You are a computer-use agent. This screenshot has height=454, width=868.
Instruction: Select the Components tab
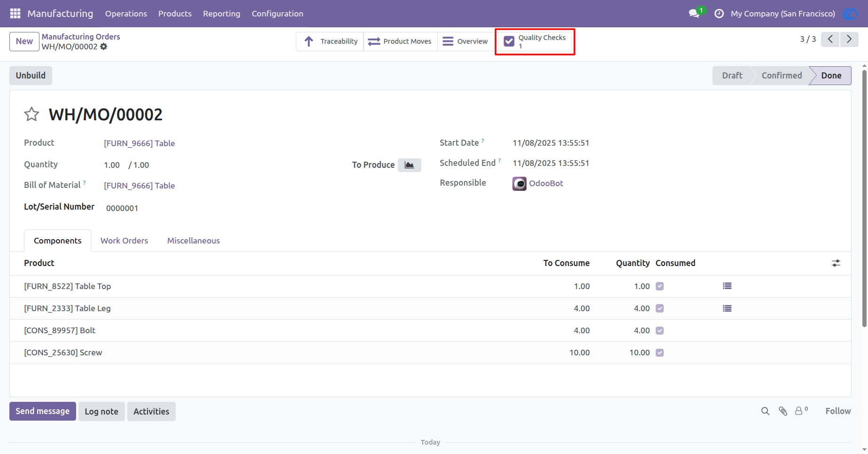click(x=57, y=241)
